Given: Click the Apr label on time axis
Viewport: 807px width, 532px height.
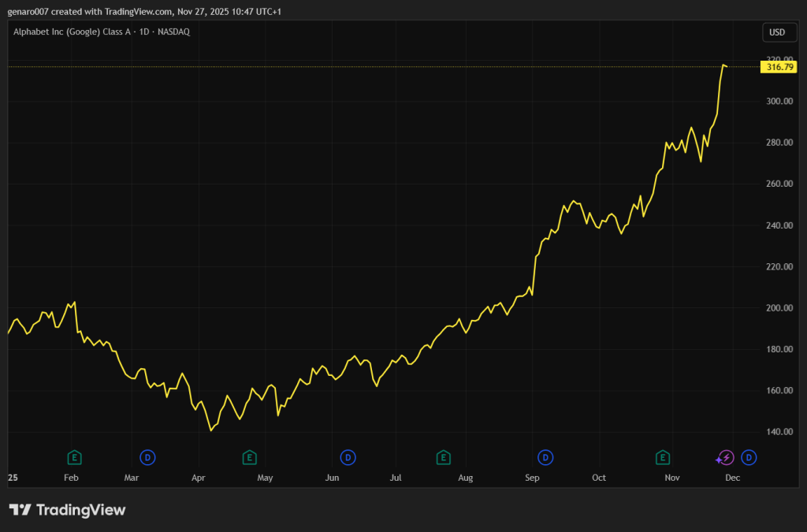Looking at the screenshot, I should (x=199, y=478).
